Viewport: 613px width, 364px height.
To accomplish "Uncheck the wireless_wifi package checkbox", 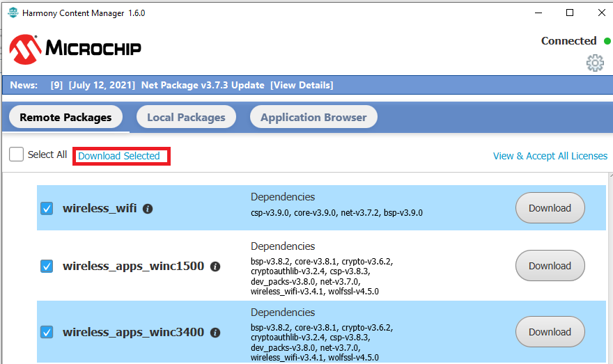I will pyautogui.click(x=47, y=208).
